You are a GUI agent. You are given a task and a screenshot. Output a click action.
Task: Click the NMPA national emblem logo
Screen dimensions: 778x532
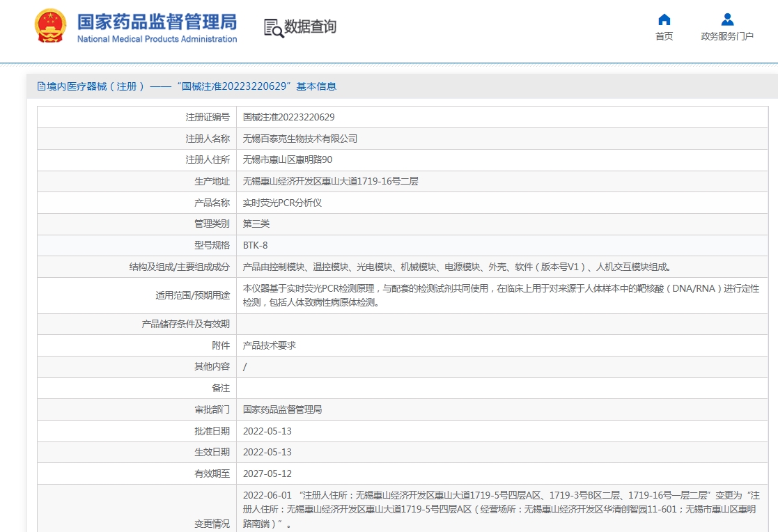click(50, 26)
